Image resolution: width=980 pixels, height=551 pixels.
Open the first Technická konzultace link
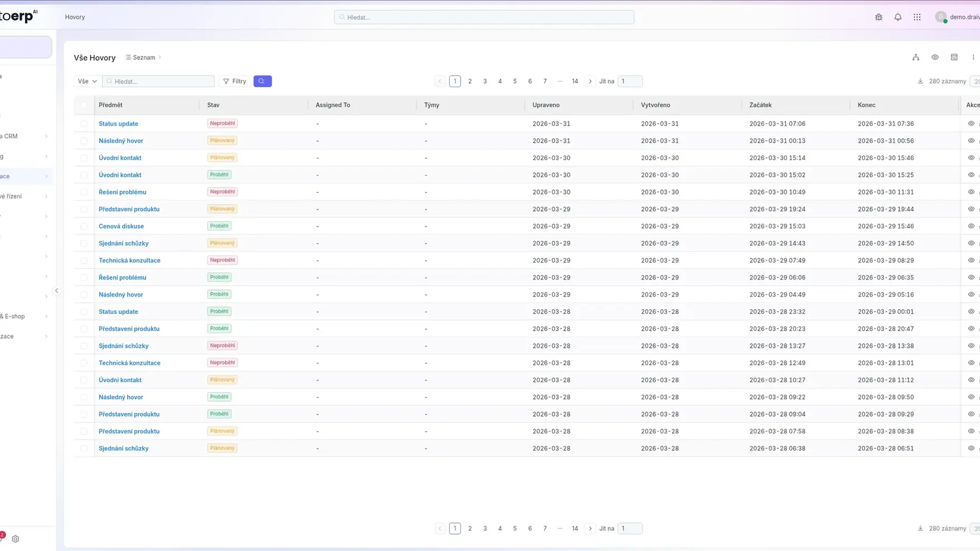[130, 260]
